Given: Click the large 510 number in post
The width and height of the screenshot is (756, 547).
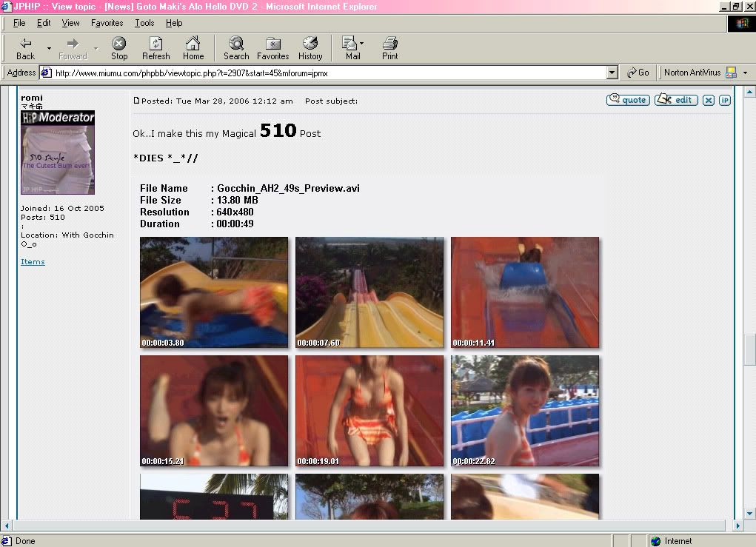Looking at the screenshot, I should click(x=278, y=130).
